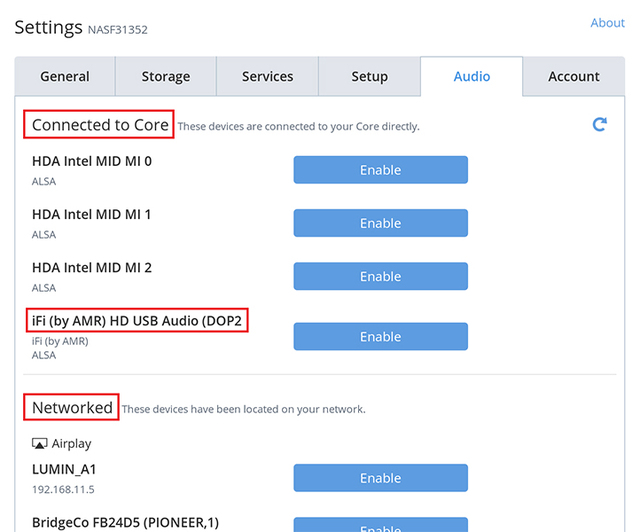Enable HDA Intel MID MI 2
The width and height of the screenshot is (640, 532).
pyautogui.click(x=380, y=276)
